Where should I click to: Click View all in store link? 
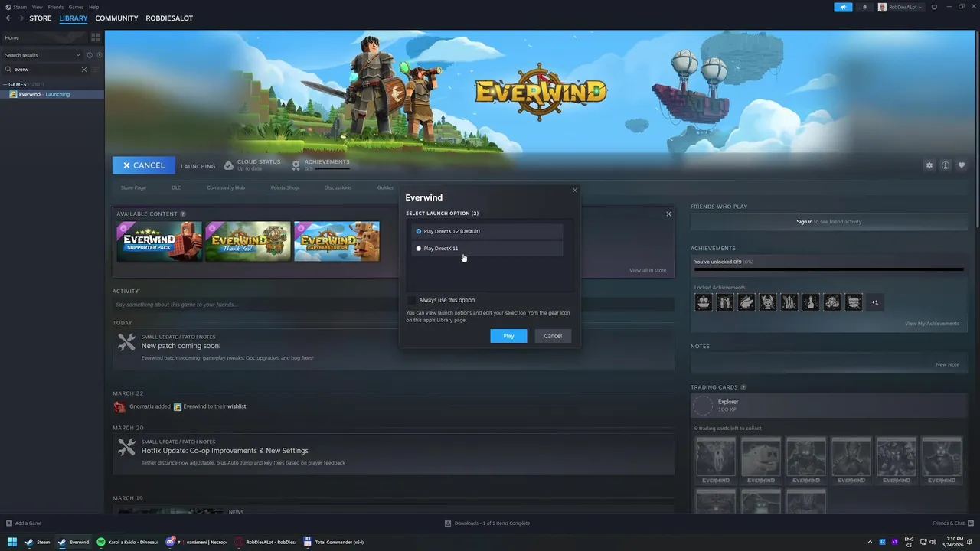click(x=648, y=270)
